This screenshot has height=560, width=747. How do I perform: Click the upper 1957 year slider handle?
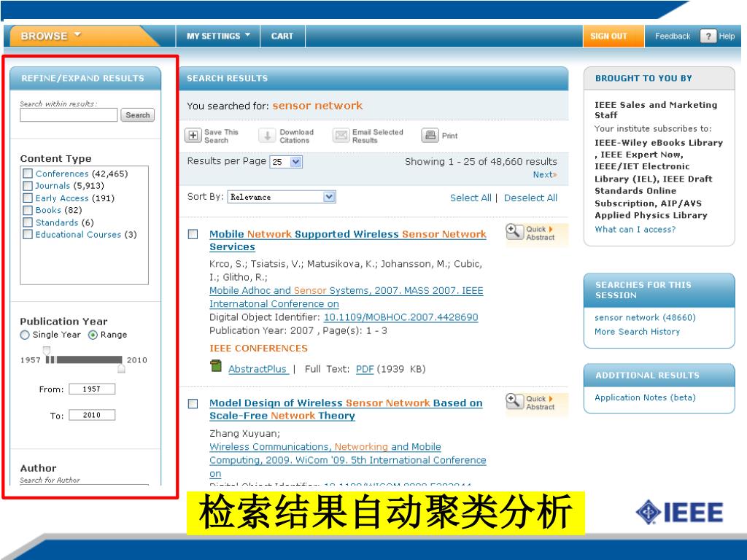point(47,351)
